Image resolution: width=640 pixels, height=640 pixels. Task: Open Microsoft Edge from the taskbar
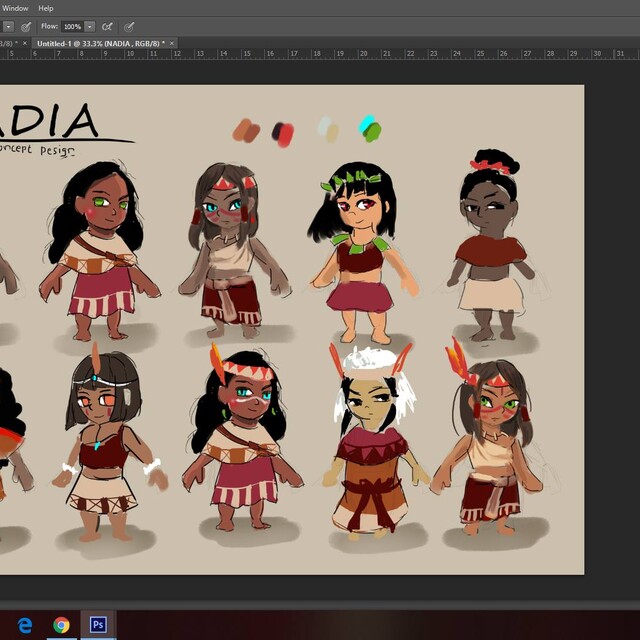[25, 625]
